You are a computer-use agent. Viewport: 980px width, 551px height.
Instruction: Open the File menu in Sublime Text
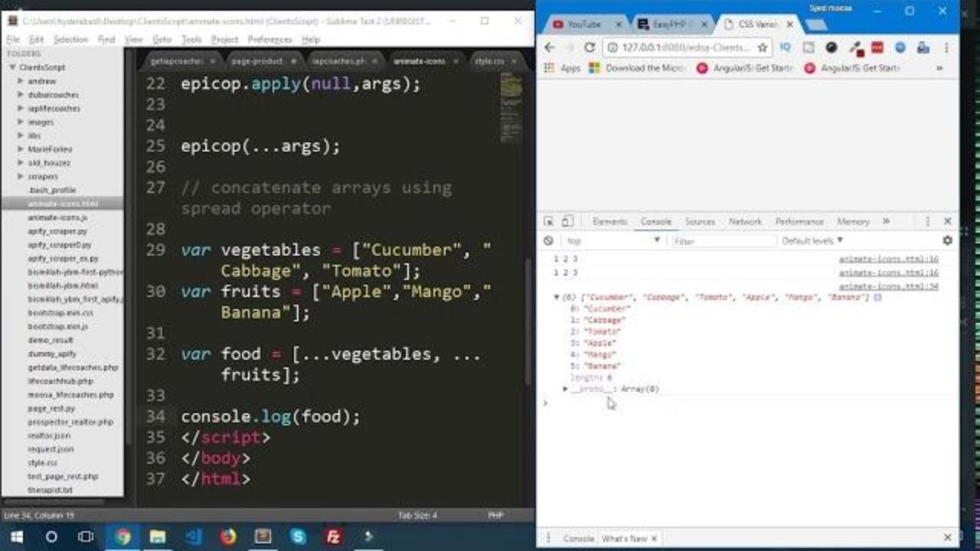point(13,39)
